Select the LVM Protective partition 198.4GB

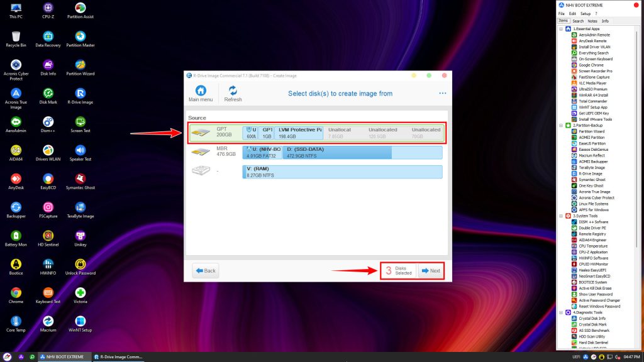(x=299, y=133)
